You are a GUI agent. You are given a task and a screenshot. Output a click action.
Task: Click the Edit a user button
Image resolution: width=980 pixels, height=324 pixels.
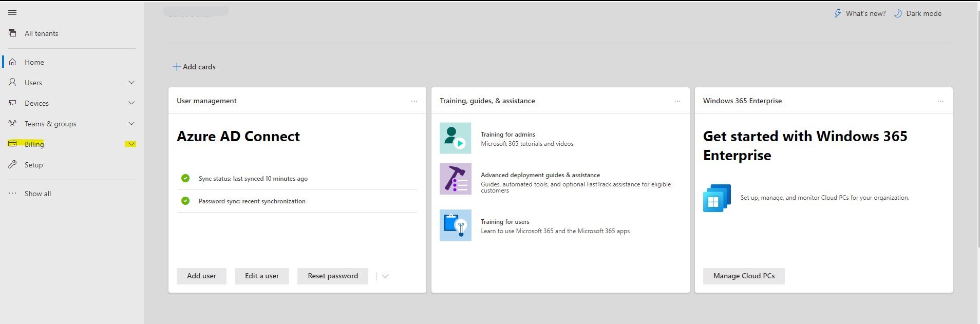[x=262, y=276]
